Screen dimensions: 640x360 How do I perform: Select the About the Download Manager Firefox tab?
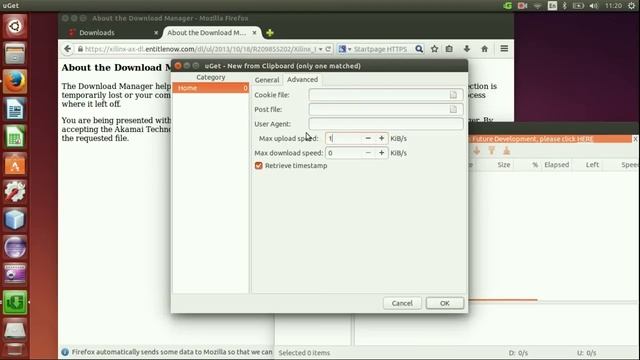[x=207, y=32]
